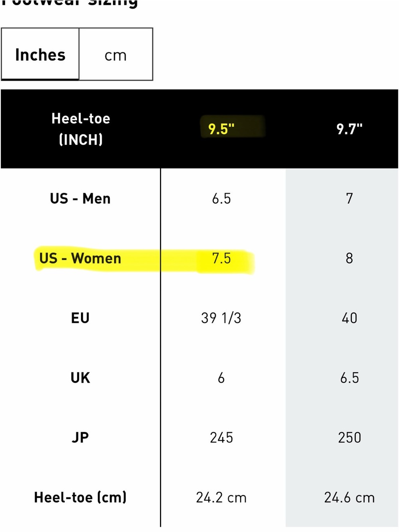The width and height of the screenshot is (399, 532).
Task: Click the Heel-toe (cm) row label
Action: (80, 497)
